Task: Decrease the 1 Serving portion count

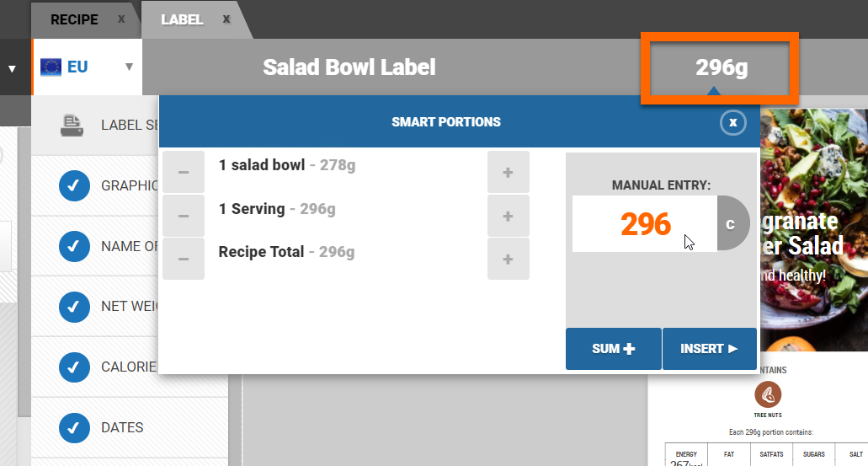Action: click(184, 216)
